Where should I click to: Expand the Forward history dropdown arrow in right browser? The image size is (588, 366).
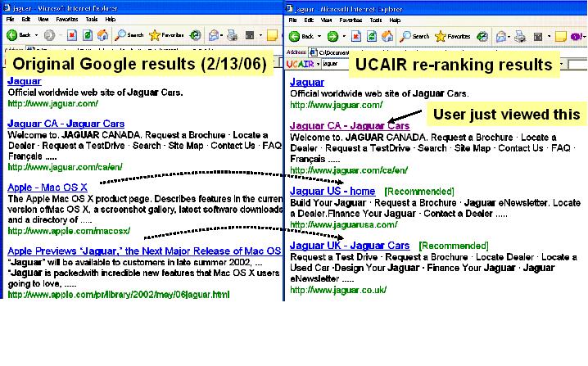coord(343,36)
